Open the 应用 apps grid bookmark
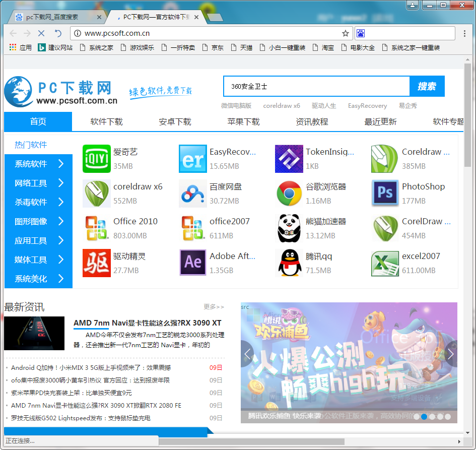The image size is (476, 450). click(x=20, y=47)
